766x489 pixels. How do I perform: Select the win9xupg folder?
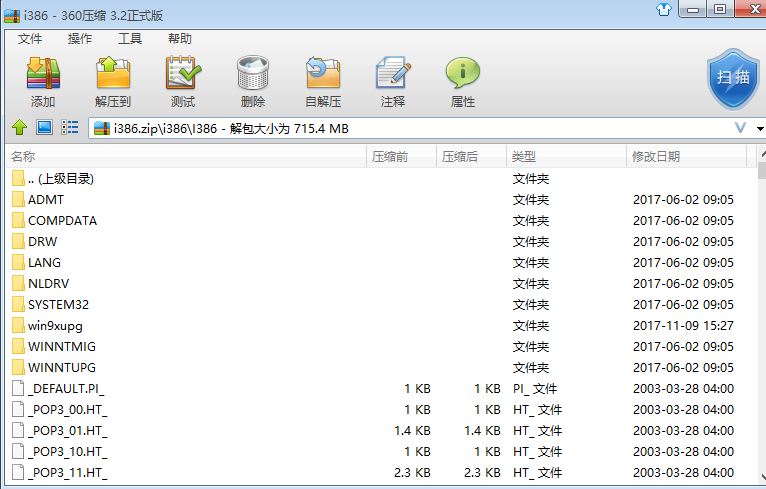pyautogui.click(x=381, y=325)
